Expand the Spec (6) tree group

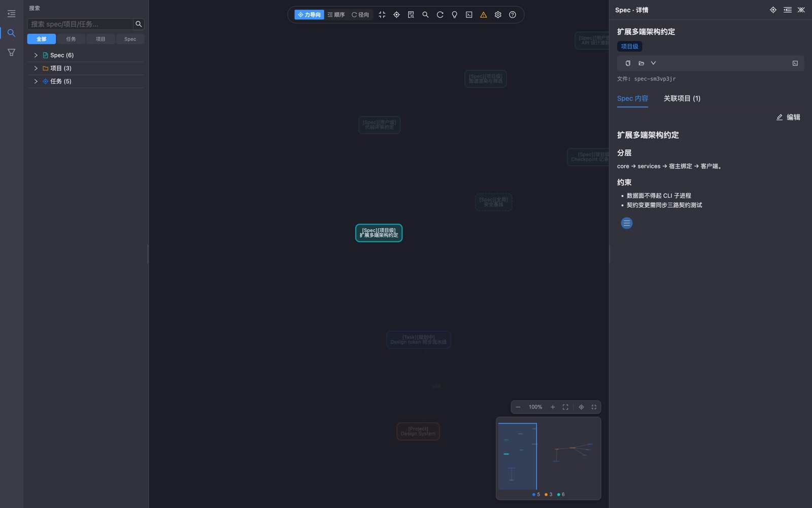coord(36,55)
